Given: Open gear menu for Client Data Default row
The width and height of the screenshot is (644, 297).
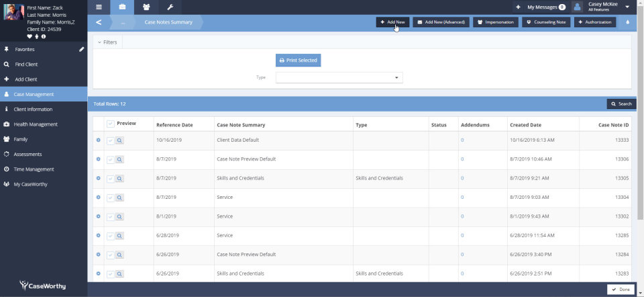Looking at the screenshot, I should pyautogui.click(x=98, y=140).
